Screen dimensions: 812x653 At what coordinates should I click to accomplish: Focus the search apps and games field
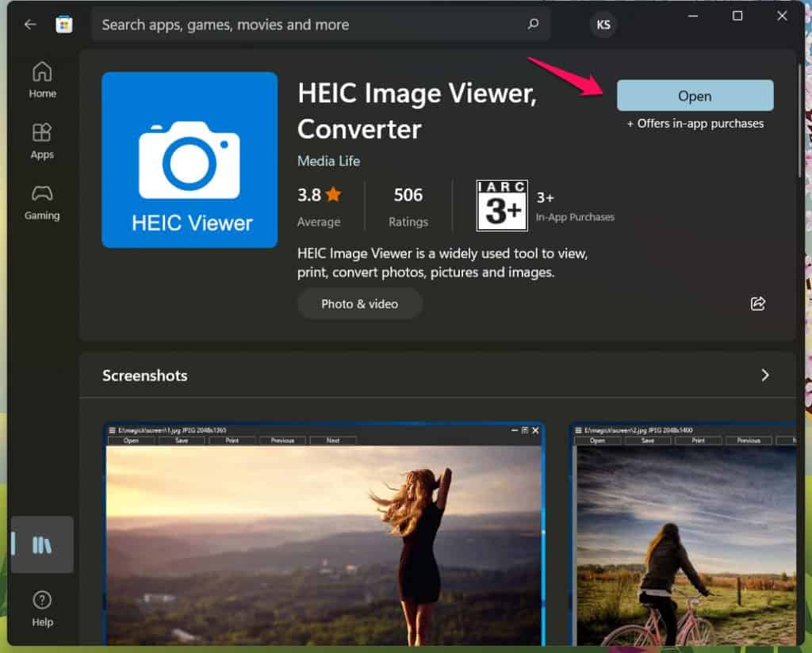coord(320,25)
